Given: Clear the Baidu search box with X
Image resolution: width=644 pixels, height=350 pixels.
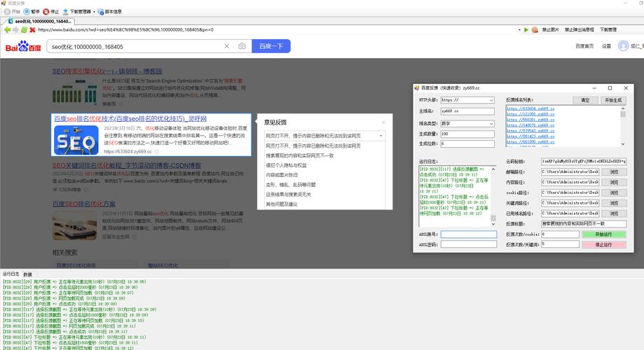Looking at the screenshot, I should [x=227, y=47].
